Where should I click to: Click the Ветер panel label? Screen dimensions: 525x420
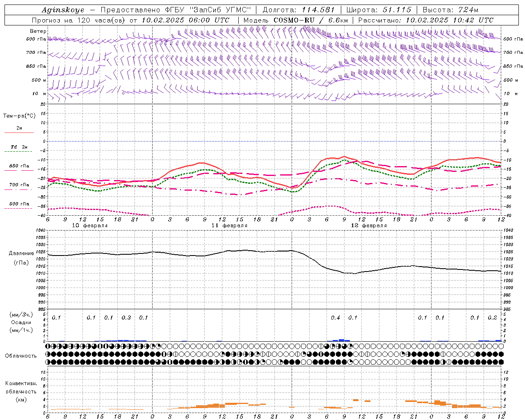click(x=38, y=31)
